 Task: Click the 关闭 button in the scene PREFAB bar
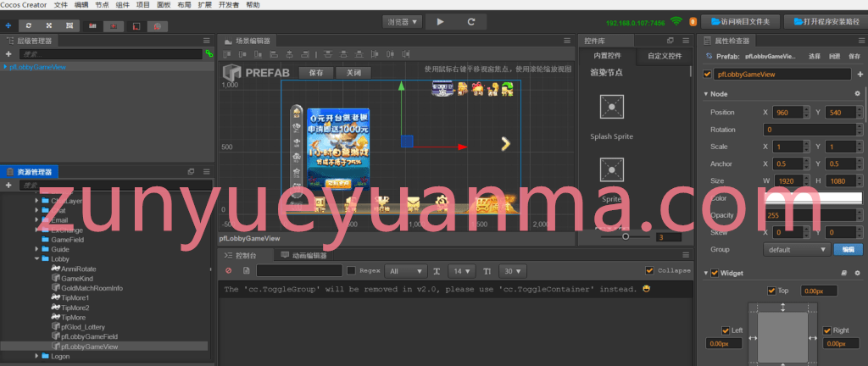click(x=353, y=72)
